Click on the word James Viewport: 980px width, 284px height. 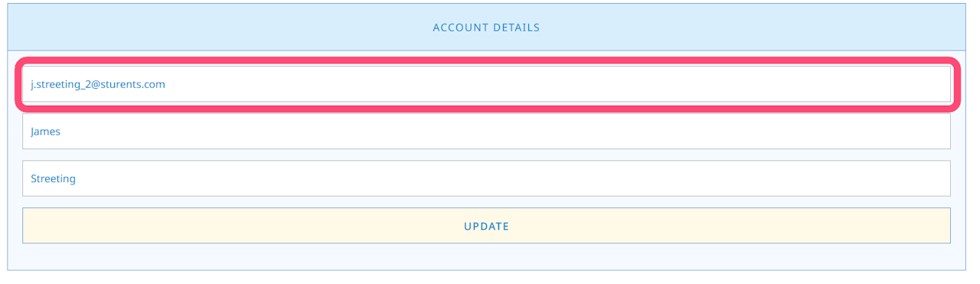coord(45,132)
